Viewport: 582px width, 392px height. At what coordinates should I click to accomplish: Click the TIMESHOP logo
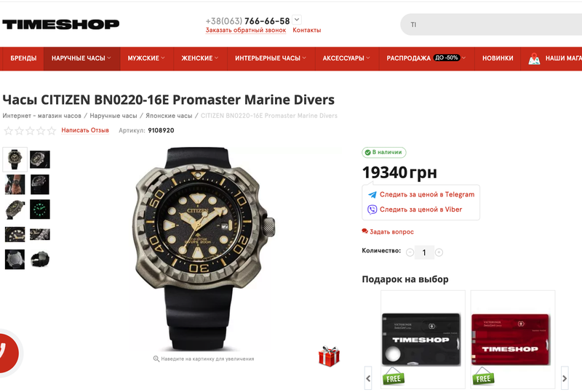pyautogui.click(x=61, y=25)
